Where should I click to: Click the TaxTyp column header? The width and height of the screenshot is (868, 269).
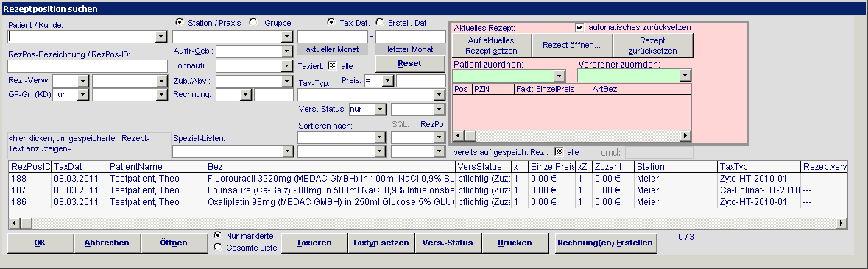[759, 166]
